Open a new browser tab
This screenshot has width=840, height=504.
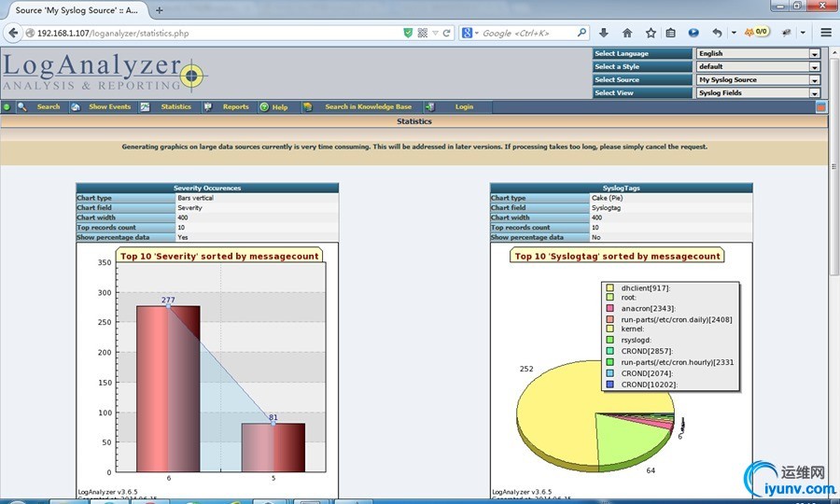(159, 10)
